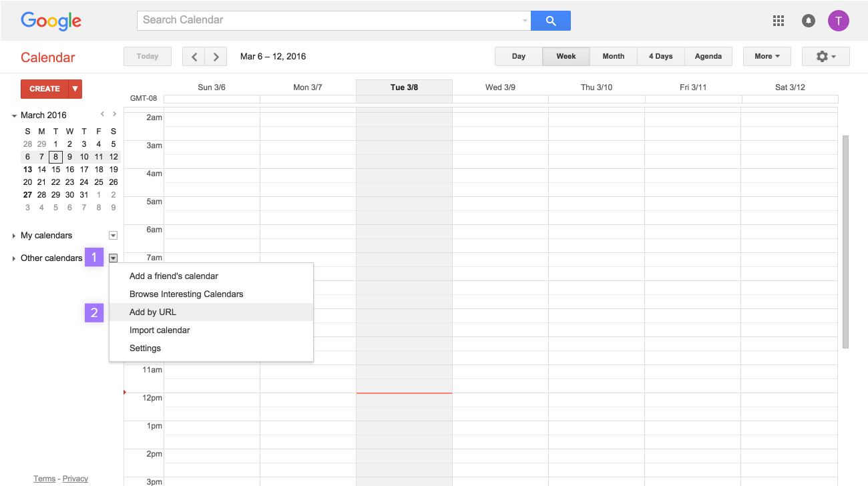Open My calendars options dropdown
Image resolution: width=868 pixels, height=486 pixels.
(x=113, y=236)
